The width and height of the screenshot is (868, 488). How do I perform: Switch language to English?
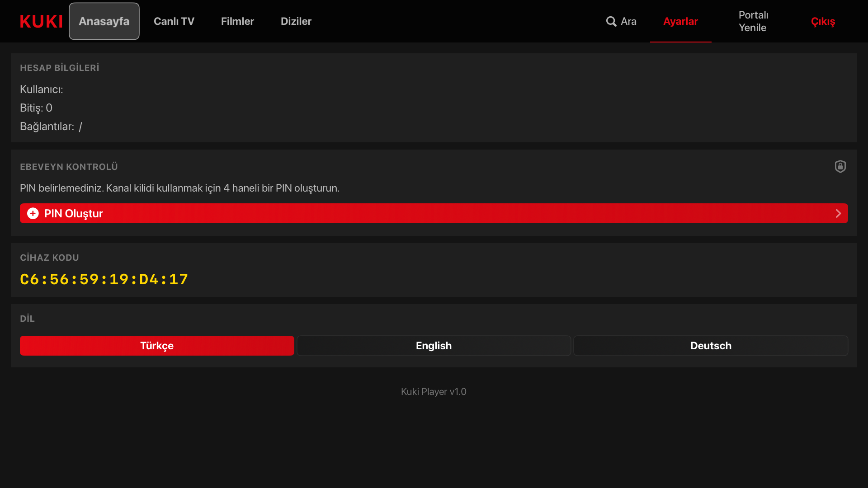[434, 346]
